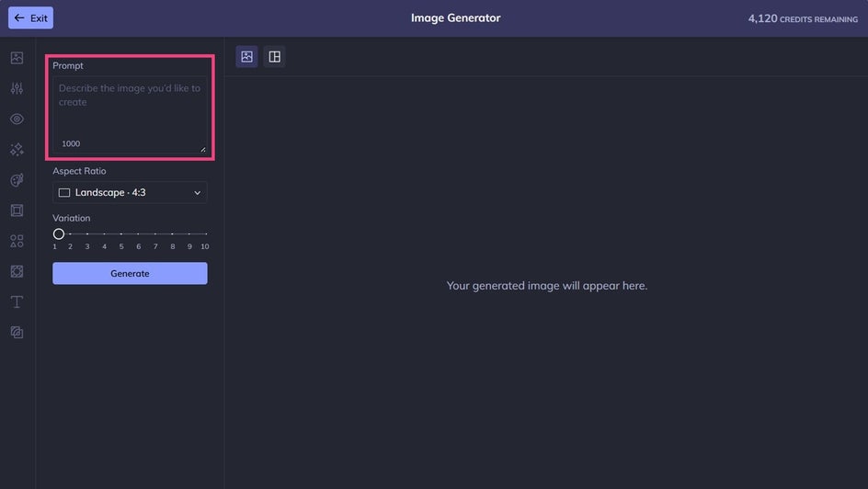Click the Image Generator title
This screenshot has width=868, height=489.
(x=455, y=17)
